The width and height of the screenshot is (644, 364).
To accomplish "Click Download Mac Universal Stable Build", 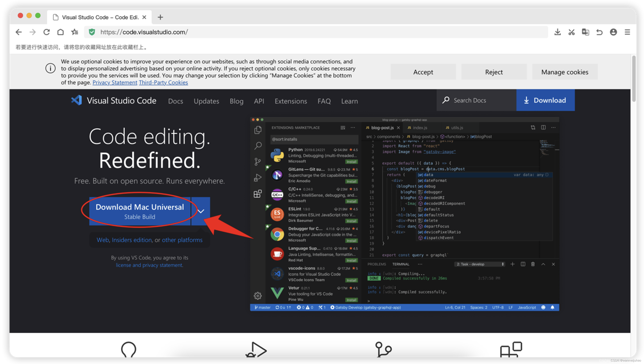I will click(x=140, y=211).
